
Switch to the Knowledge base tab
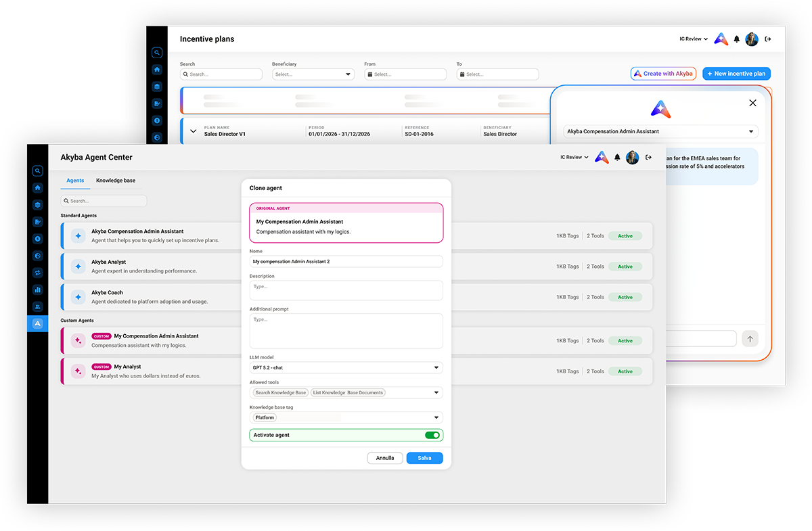point(116,181)
